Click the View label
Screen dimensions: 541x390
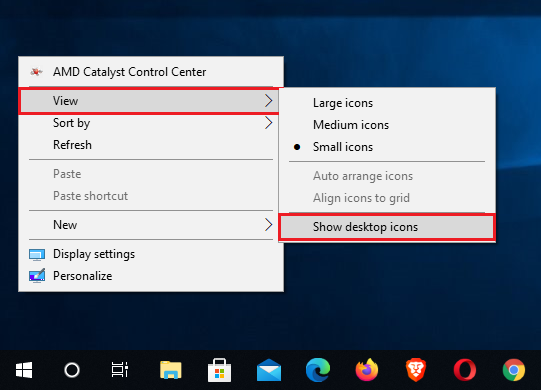66,101
